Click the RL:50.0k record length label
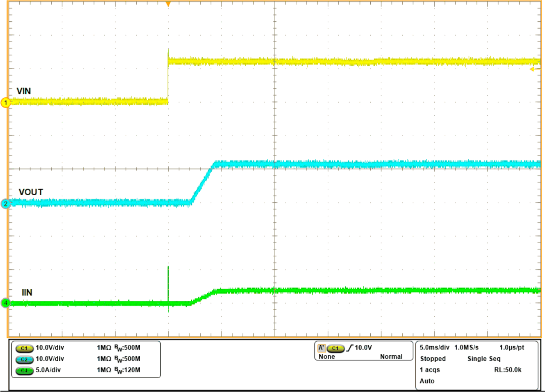The height and width of the screenshot is (392, 546). (508, 370)
